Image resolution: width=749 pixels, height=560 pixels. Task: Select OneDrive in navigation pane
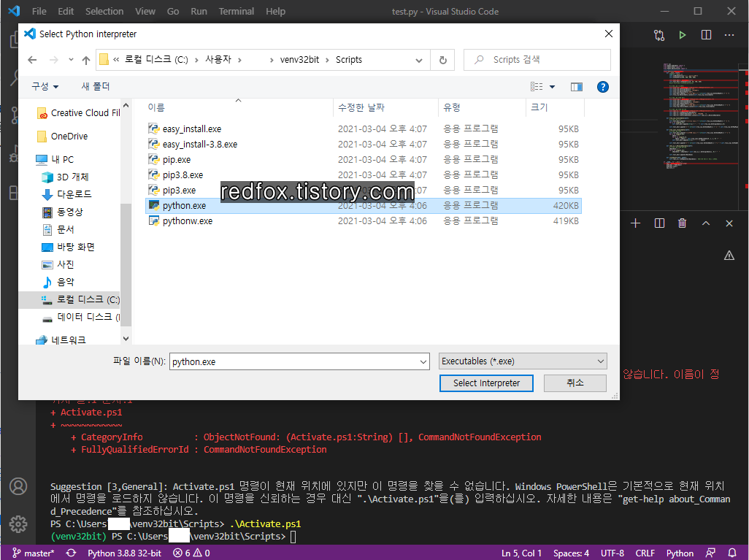(63, 137)
